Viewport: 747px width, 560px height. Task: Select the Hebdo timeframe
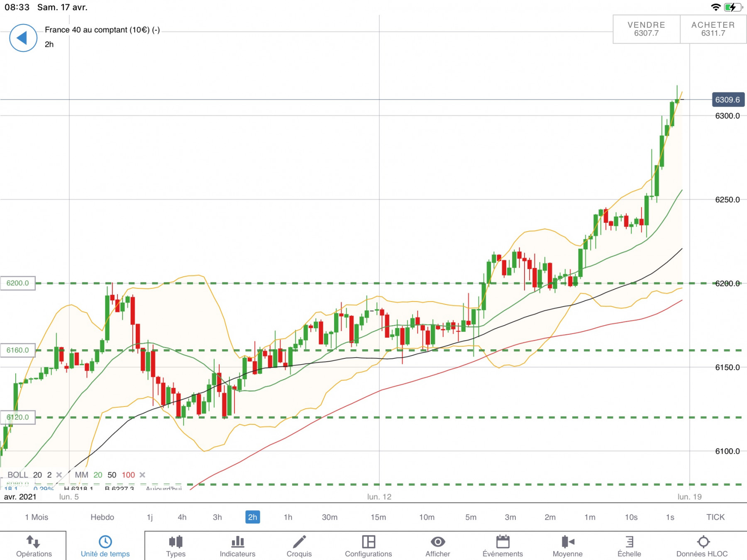[x=102, y=517]
